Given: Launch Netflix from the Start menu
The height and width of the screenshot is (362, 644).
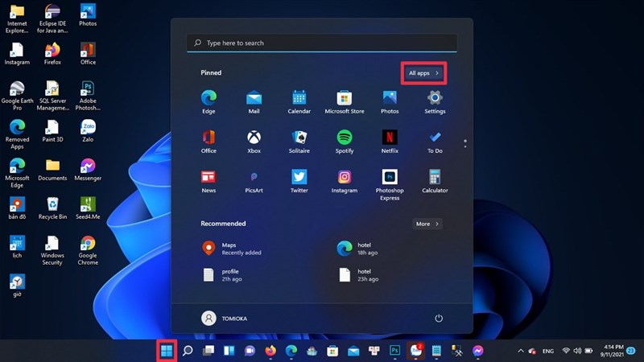Looking at the screenshot, I should click(390, 142).
